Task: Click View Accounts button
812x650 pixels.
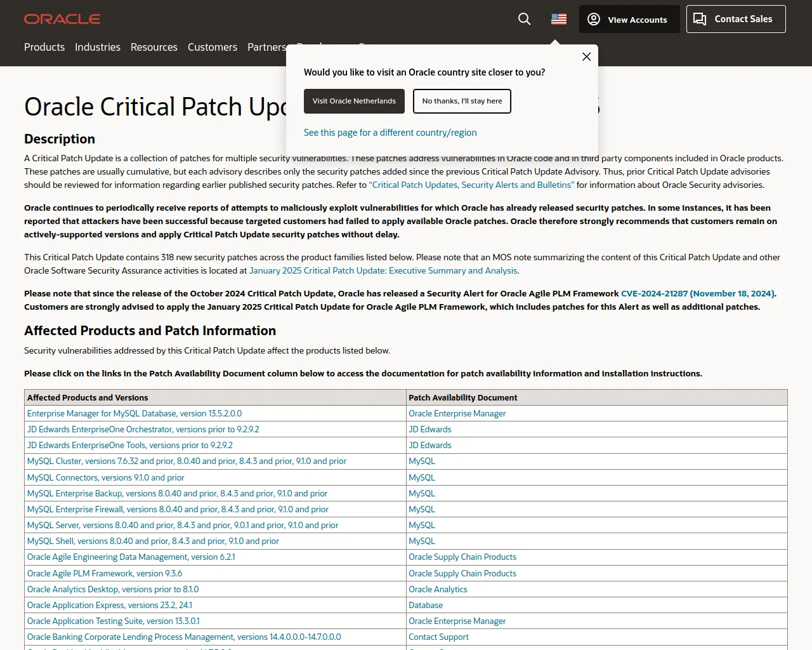Action: tap(629, 19)
